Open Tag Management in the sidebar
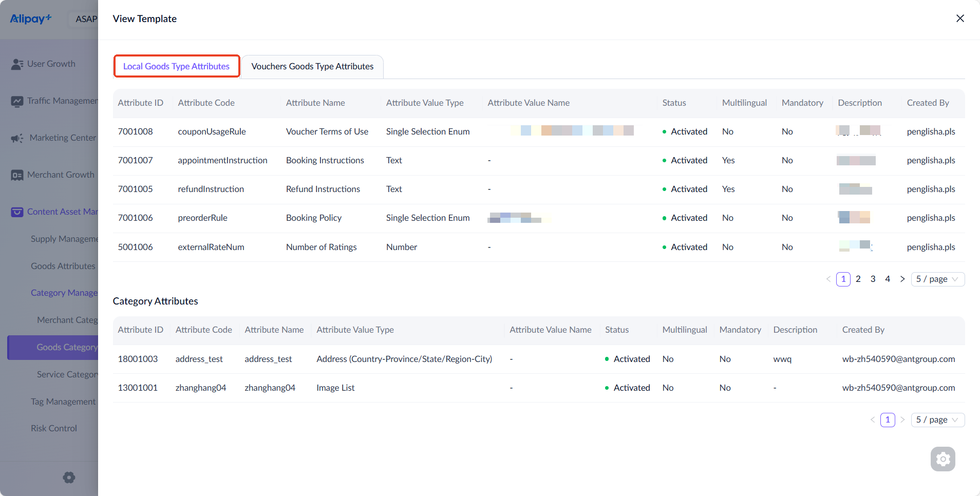Image resolution: width=980 pixels, height=496 pixels. 63,402
